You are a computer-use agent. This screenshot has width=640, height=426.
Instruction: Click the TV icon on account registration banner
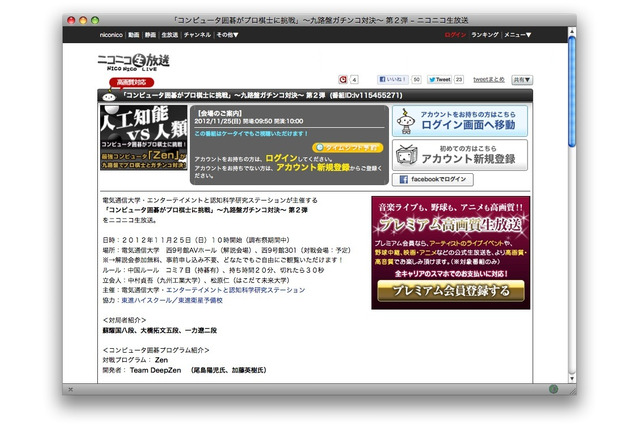click(404, 154)
